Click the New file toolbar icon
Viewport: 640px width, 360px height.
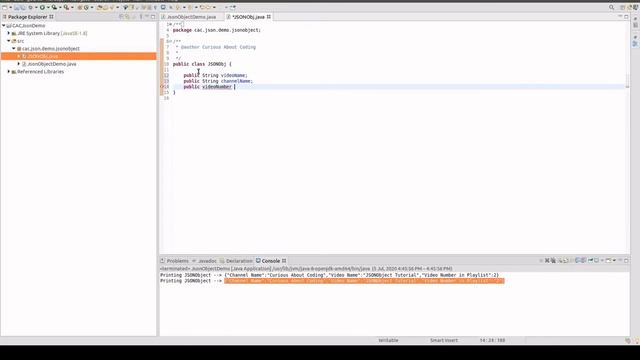coord(5,7)
